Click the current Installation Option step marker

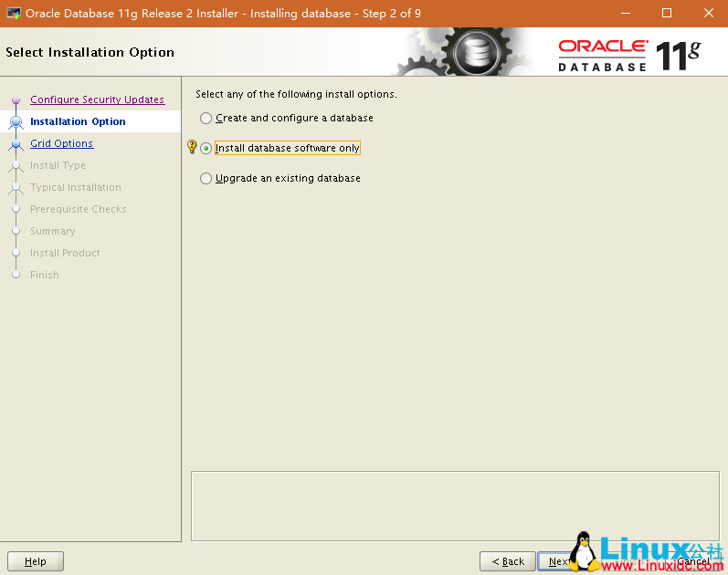pyautogui.click(x=16, y=121)
